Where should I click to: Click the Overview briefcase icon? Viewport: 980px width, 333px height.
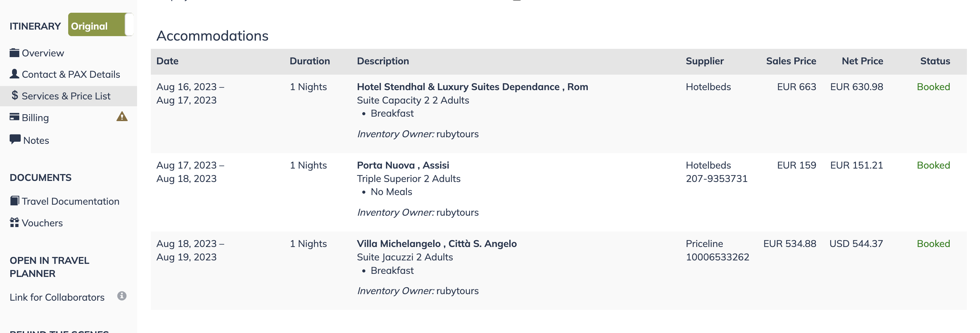click(14, 53)
